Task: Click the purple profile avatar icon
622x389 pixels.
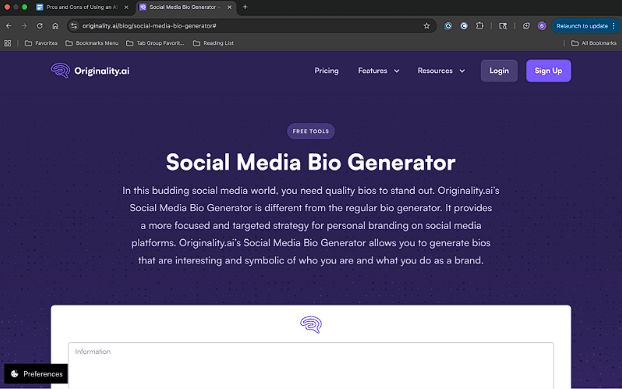Action: click(542, 26)
